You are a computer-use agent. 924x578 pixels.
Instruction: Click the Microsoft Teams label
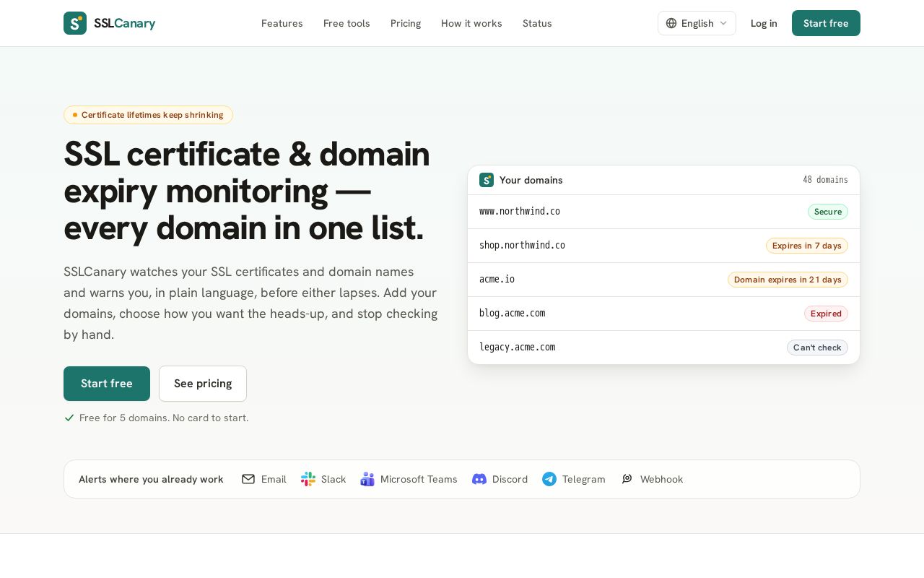(x=419, y=479)
